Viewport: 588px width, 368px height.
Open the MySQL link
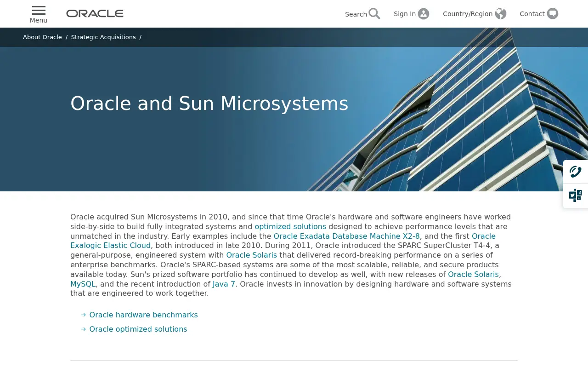click(83, 284)
